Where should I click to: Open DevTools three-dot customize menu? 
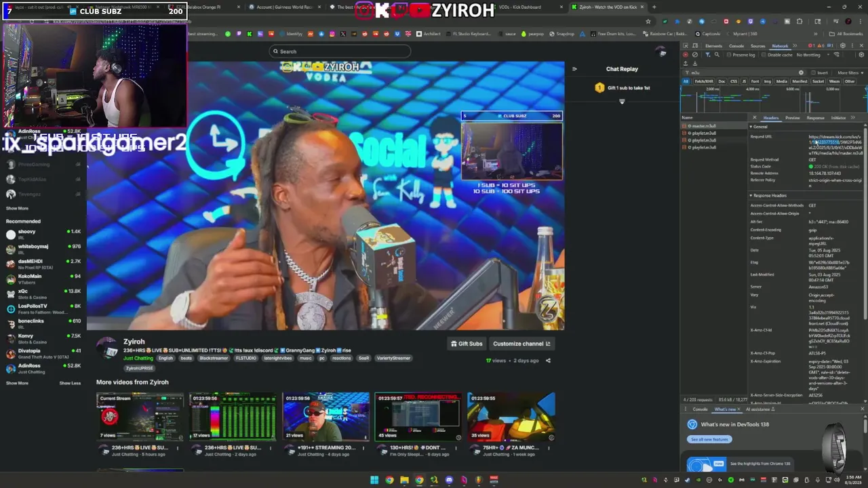(852, 46)
